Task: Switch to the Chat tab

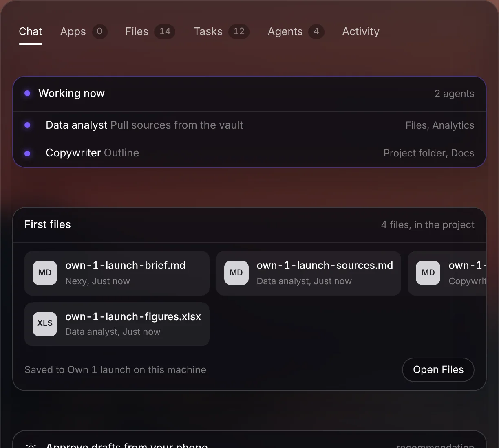Action: click(x=31, y=31)
